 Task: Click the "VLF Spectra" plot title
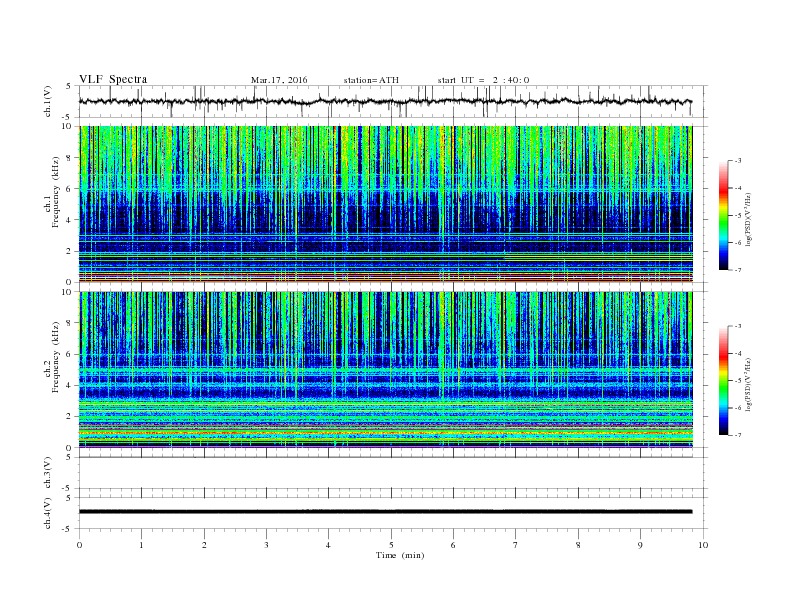pyautogui.click(x=113, y=79)
